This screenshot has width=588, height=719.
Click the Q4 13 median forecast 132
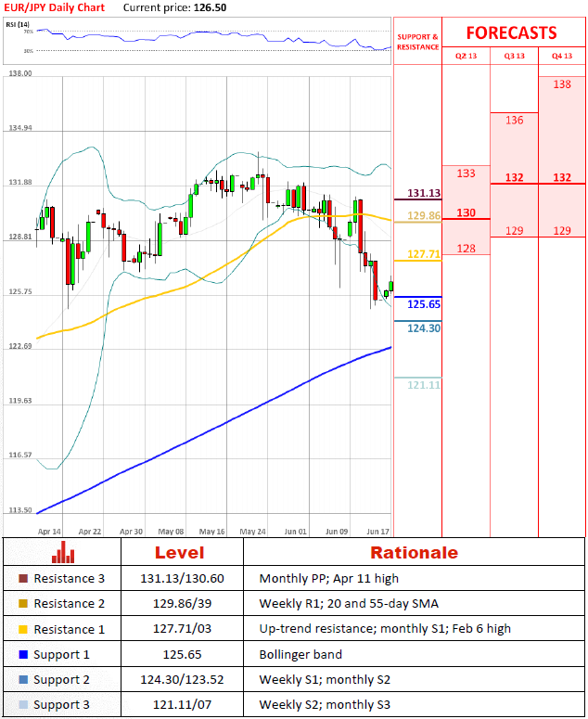(x=562, y=177)
